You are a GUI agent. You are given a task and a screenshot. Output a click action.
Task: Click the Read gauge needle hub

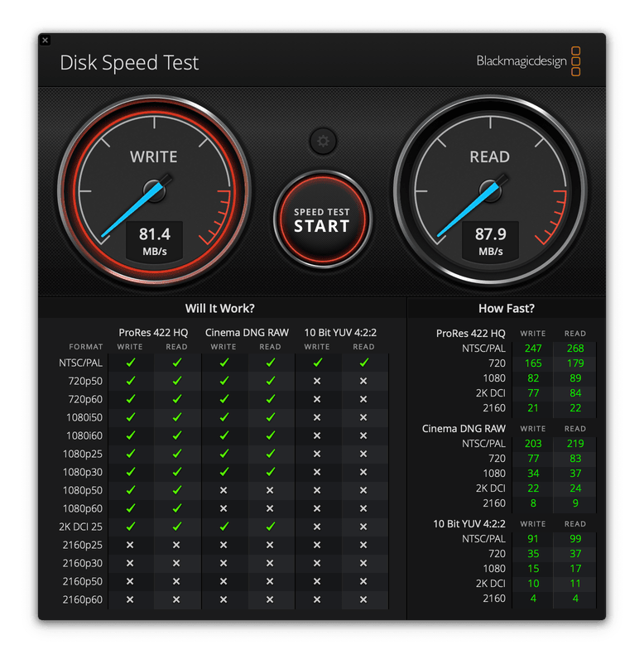coord(489,191)
